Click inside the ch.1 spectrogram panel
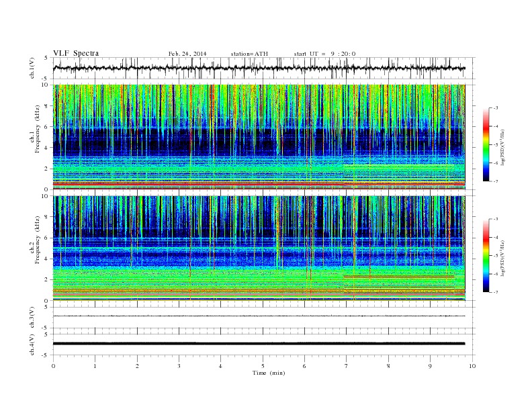This screenshot has height=411, width=532. (259, 137)
